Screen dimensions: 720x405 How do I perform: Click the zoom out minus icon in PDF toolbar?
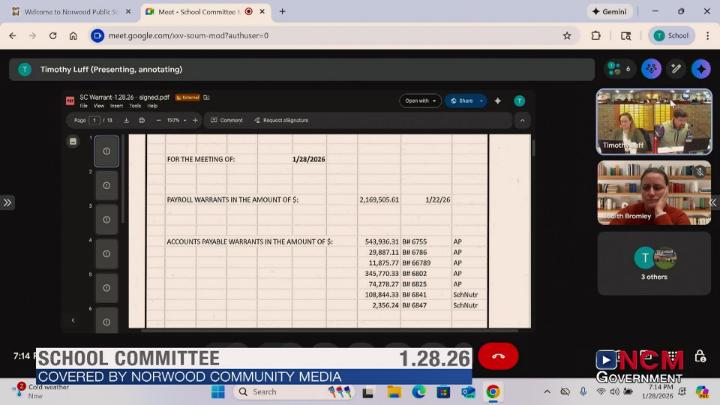(158, 120)
